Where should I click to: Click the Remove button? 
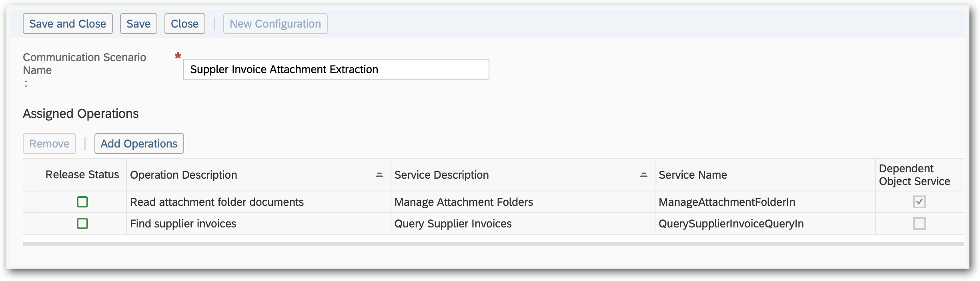coord(49,143)
